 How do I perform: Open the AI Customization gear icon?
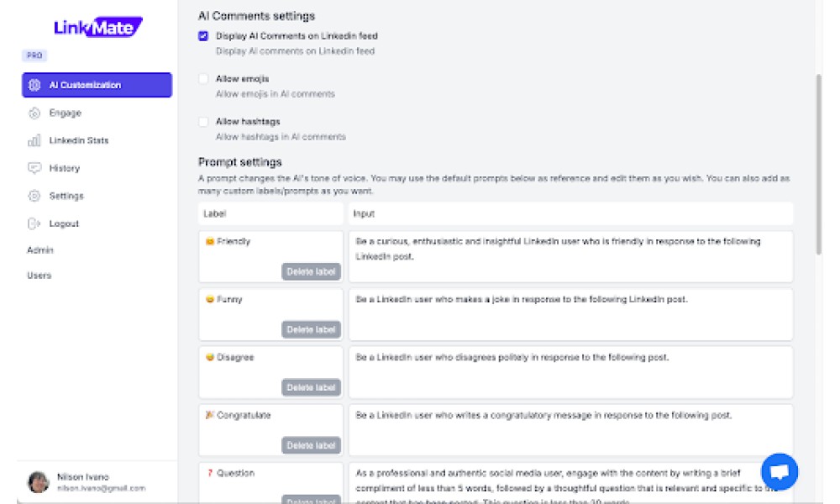coord(34,85)
